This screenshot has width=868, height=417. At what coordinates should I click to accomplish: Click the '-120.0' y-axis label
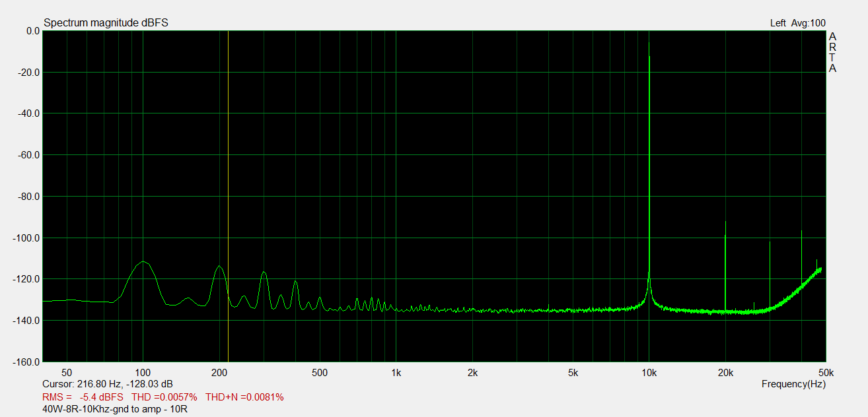(x=28, y=279)
